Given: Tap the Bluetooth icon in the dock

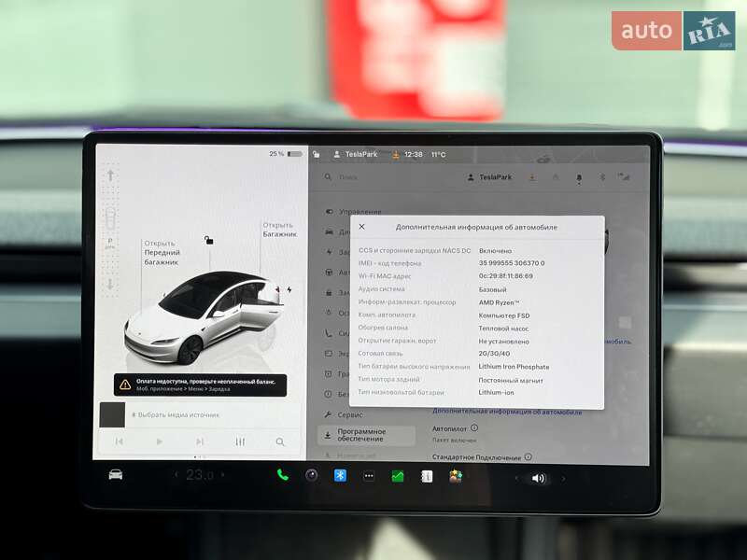Looking at the screenshot, I should tap(340, 475).
